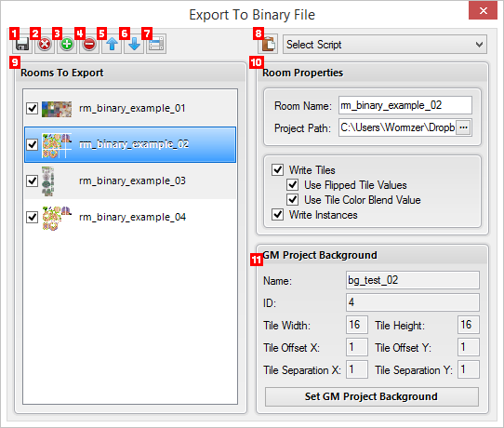Browse project path with ellipsis button
Viewport: 504px width, 428px height.
463,127
